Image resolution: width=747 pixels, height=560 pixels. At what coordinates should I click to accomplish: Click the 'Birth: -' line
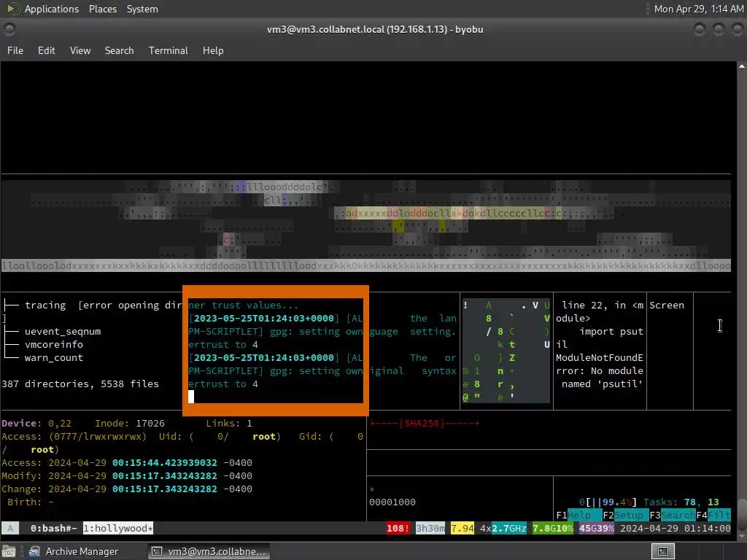point(30,502)
